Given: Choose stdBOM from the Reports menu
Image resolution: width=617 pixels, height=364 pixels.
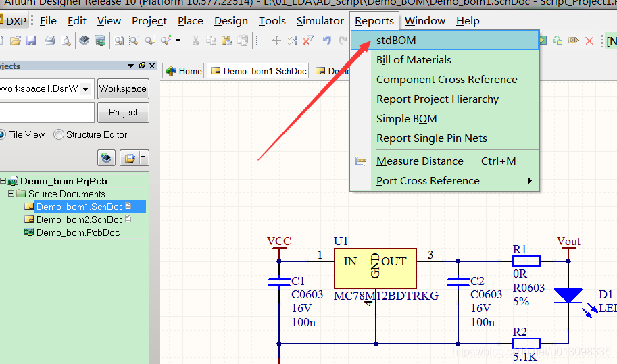Looking at the screenshot, I should pos(396,41).
